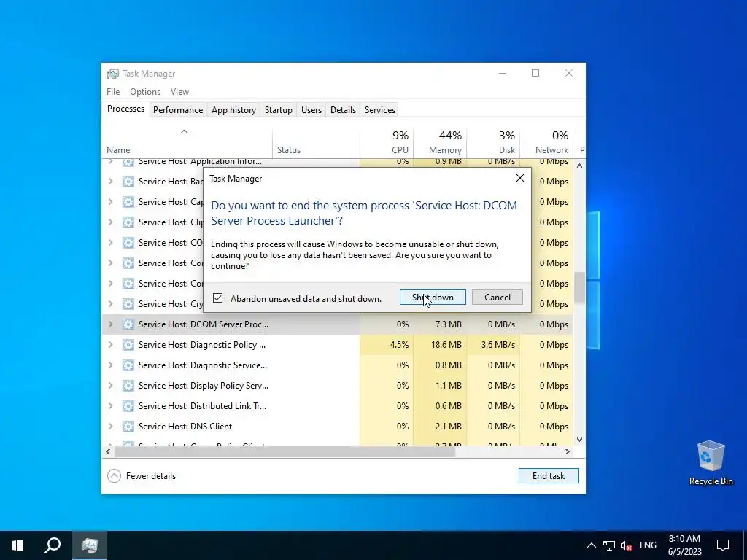Screen dimensions: 747x560
Task: Switch to the Startup tab
Action: [x=278, y=109]
